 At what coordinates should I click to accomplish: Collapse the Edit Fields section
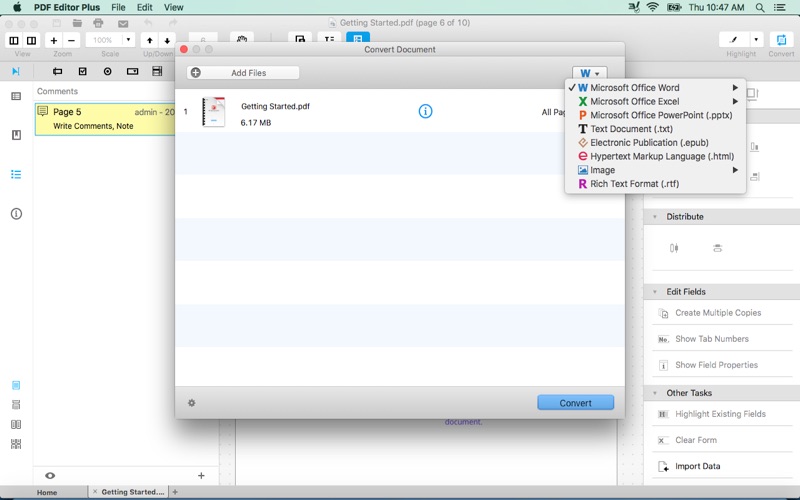(x=655, y=292)
